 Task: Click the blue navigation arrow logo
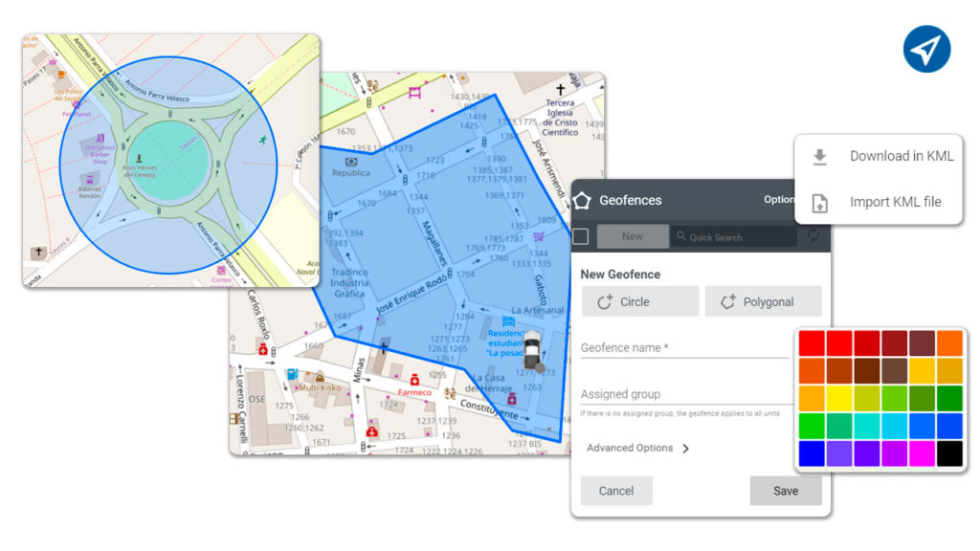(x=926, y=50)
